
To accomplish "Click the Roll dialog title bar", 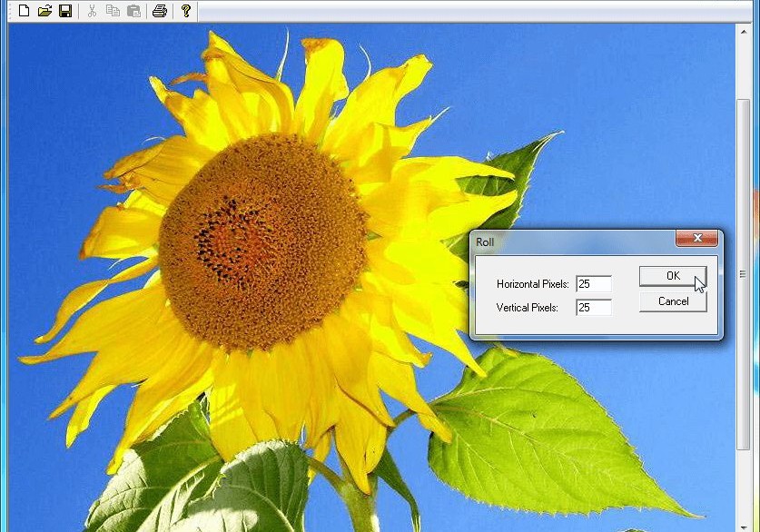I will click(x=575, y=241).
